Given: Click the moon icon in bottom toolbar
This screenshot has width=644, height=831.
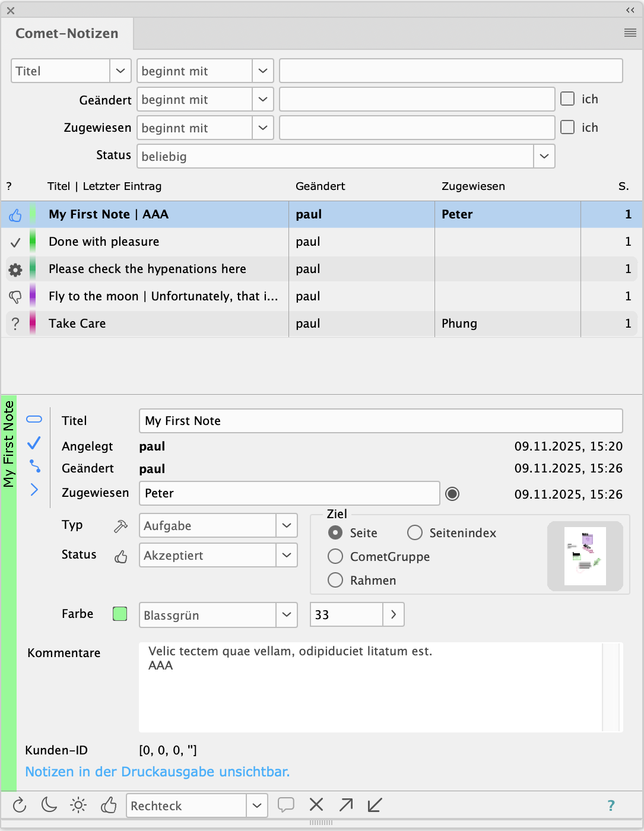Looking at the screenshot, I should pos(49,805).
